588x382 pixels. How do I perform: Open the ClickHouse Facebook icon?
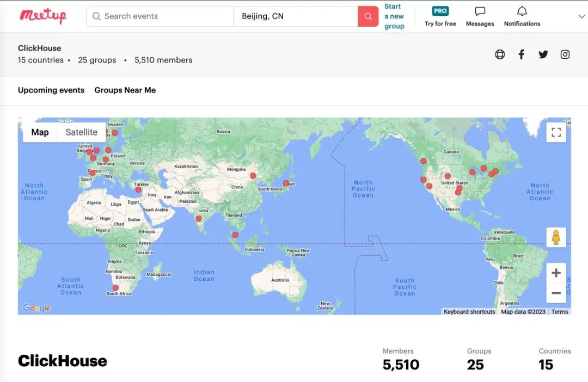pos(521,54)
